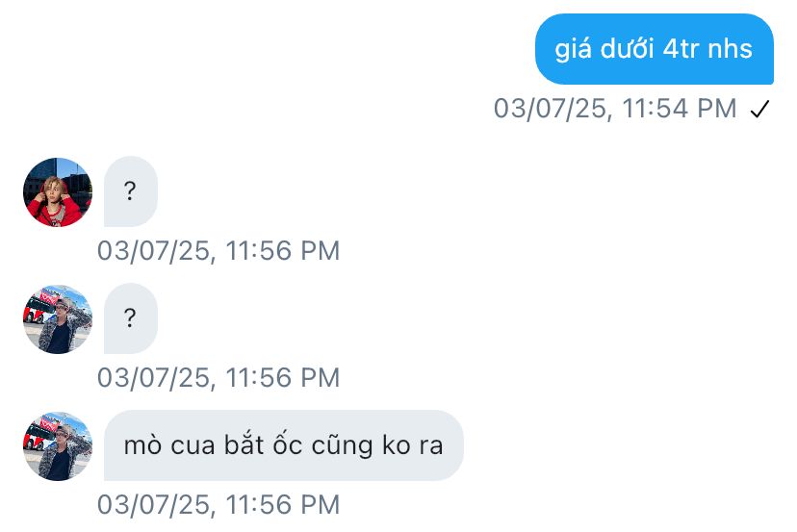Select the second "?" message bubble
This screenshot has height=532, width=797.
[131, 318]
